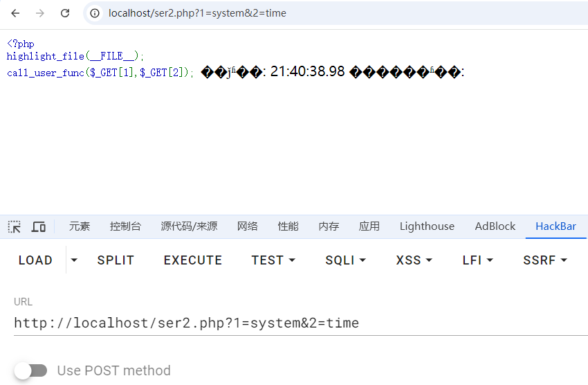The image size is (588, 385).
Task: Open the SQLI dropdown menu
Action: (x=345, y=260)
